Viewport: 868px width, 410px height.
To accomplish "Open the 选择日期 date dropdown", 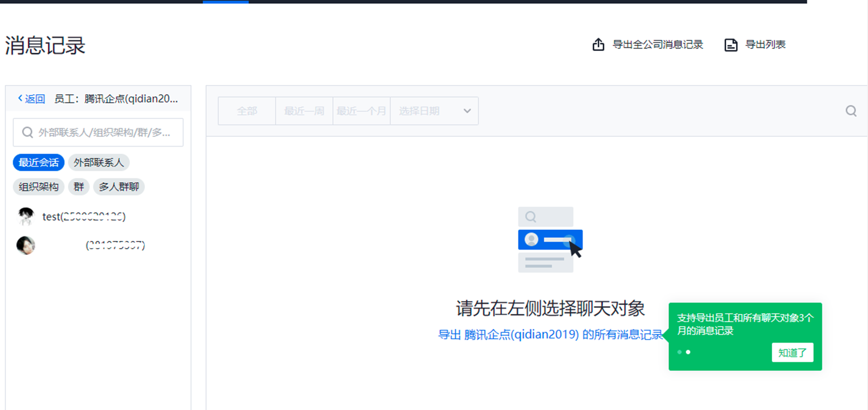I will pyautogui.click(x=434, y=111).
